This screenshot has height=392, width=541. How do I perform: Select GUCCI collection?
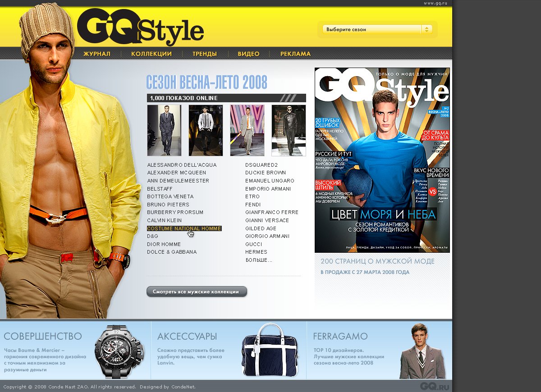tap(254, 244)
